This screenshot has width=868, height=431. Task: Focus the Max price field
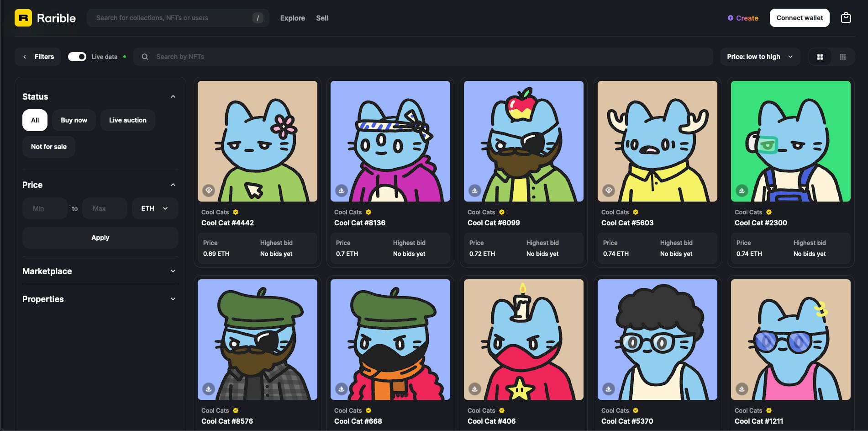(x=105, y=208)
